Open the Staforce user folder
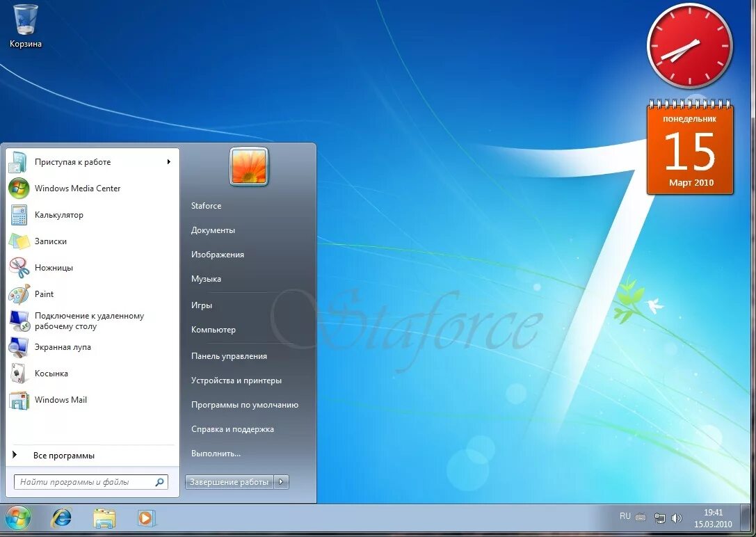 pyautogui.click(x=206, y=206)
